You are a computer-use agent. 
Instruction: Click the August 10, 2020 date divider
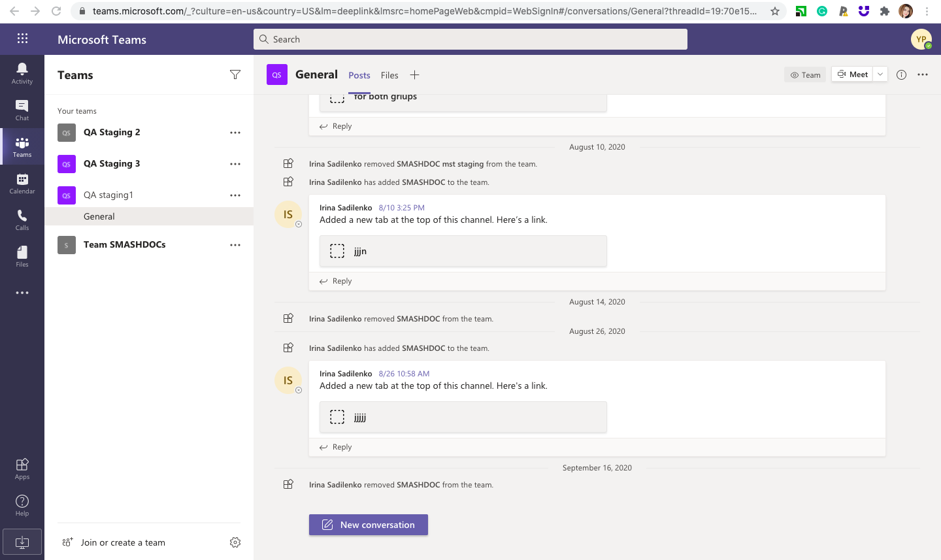(597, 147)
